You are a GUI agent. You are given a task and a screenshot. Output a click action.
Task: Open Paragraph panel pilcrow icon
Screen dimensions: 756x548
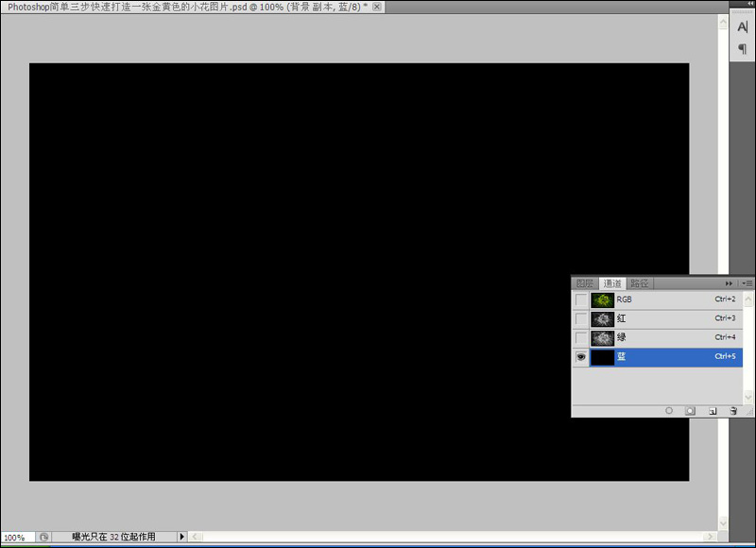743,49
